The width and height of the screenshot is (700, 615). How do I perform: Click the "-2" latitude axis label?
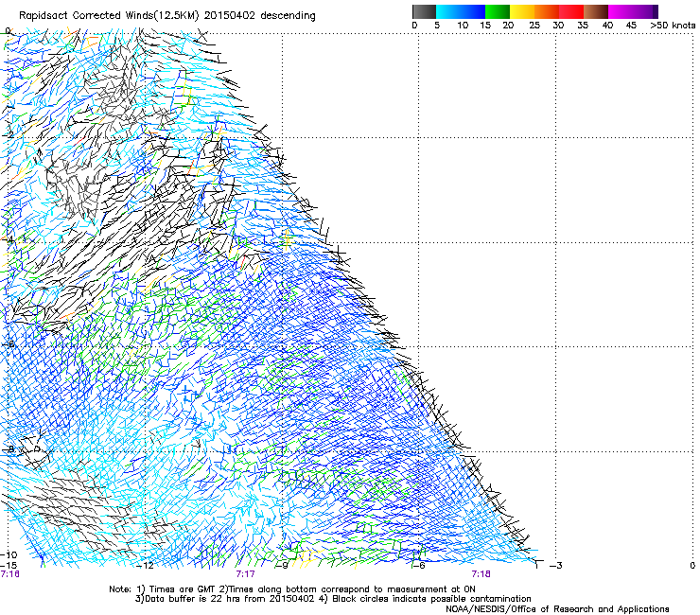click(x=8, y=134)
